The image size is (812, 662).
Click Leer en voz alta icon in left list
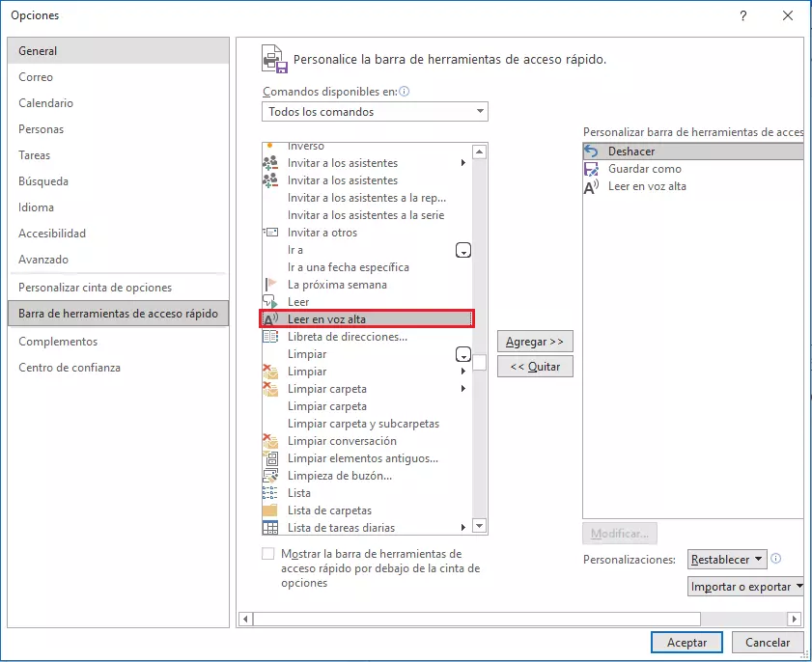[x=270, y=319]
